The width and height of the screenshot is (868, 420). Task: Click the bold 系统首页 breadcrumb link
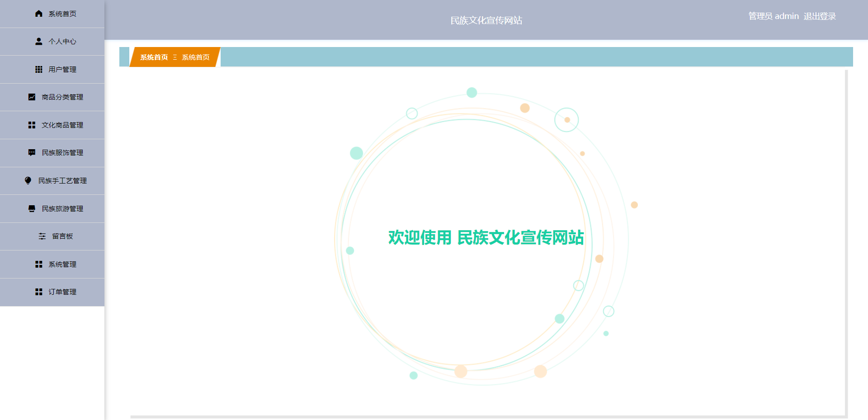[x=154, y=57]
